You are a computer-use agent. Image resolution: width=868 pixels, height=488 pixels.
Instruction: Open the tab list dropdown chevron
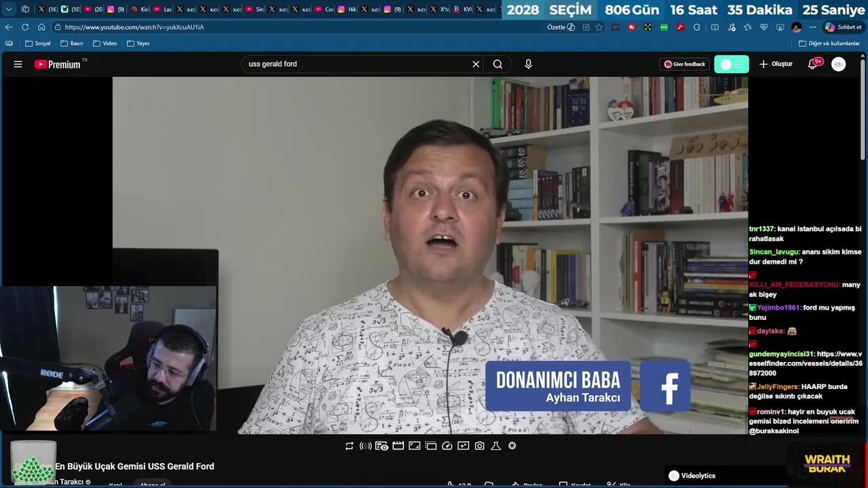click(9, 9)
